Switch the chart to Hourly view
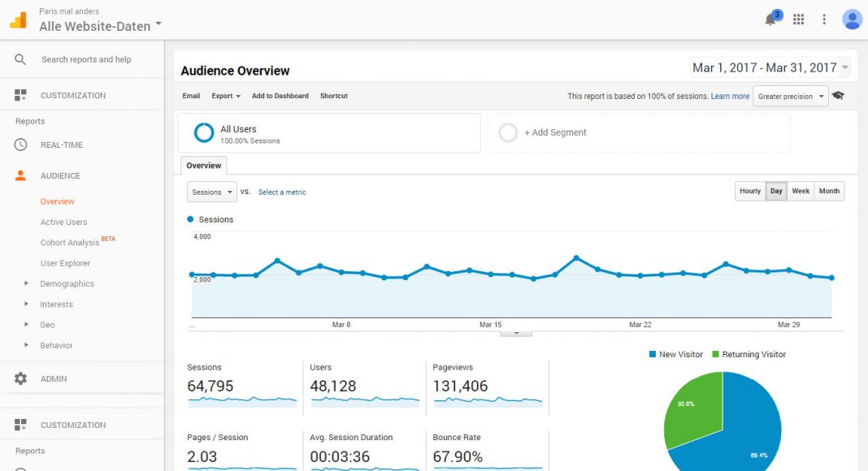The height and width of the screenshot is (471, 868). click(750, 192)
